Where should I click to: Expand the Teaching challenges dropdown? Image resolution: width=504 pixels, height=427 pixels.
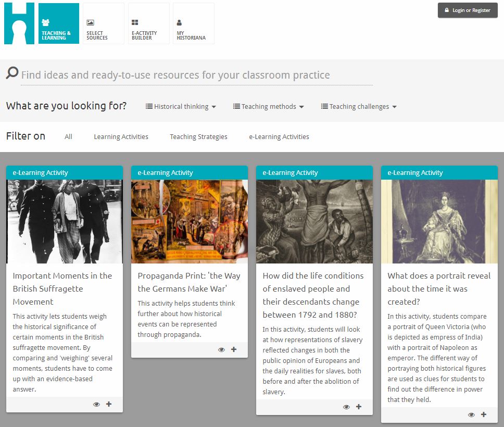coord(359,106)
